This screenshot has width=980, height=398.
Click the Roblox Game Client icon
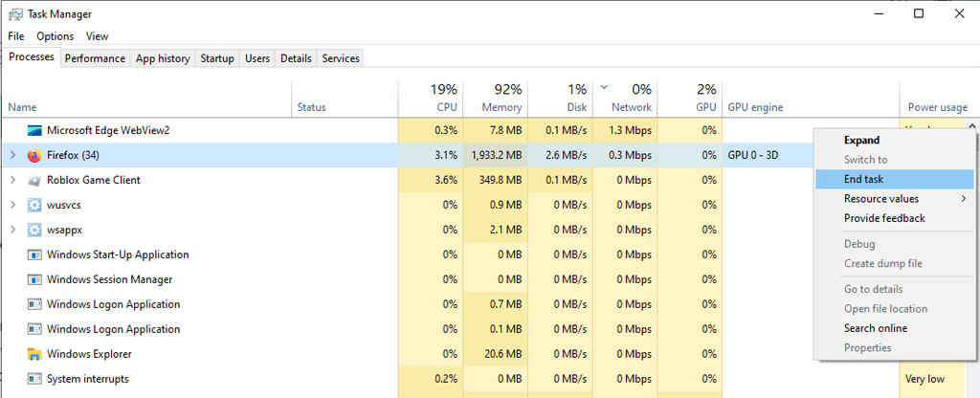(34, 180)
